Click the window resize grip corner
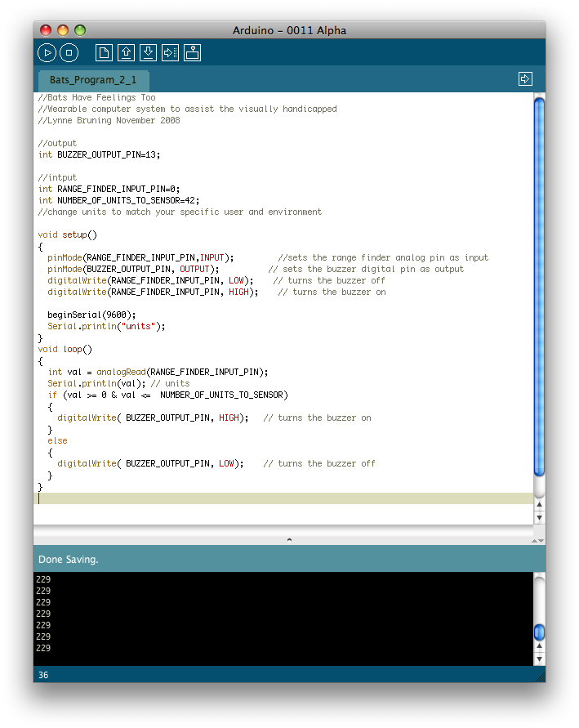This screenshot has height=728, width=579. (x=540, y=677)
